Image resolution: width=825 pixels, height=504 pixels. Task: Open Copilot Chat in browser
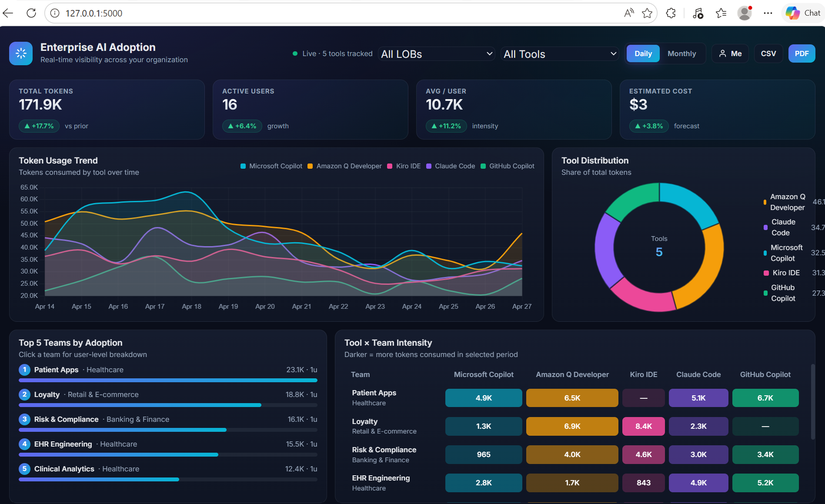(803, 13)
